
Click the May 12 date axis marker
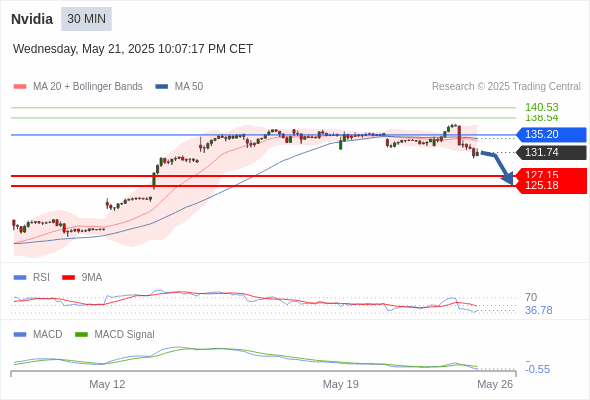(107, 384)
